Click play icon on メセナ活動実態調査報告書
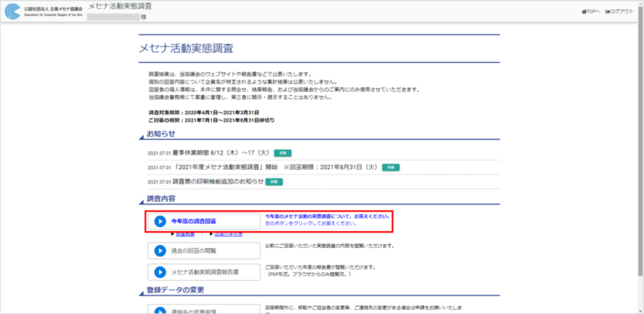Screen dimensions: 644x314 coord(159,272)
